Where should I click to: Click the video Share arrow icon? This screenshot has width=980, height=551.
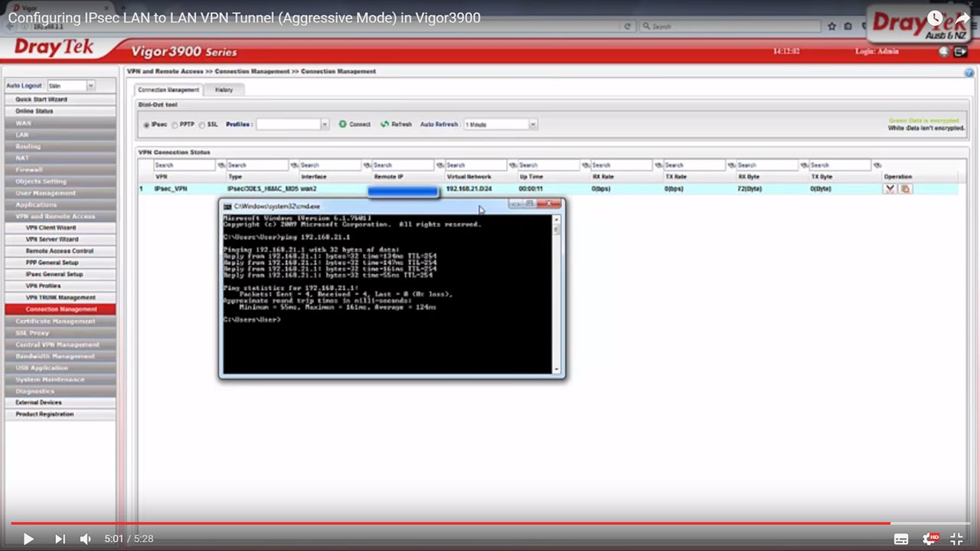click(962, 18)
